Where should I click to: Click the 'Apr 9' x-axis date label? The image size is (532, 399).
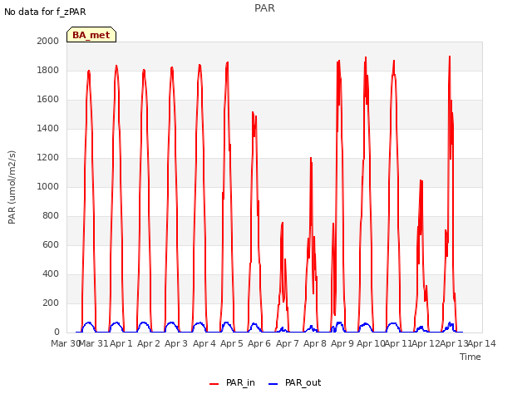342,343
